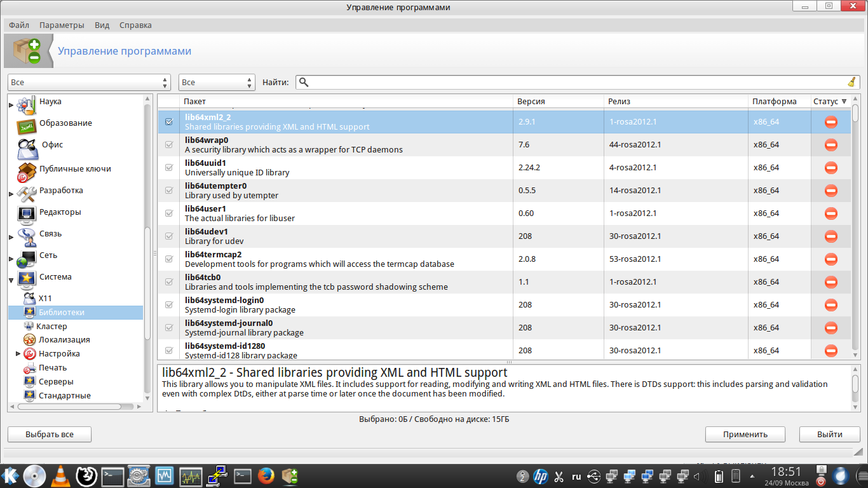The width and height of the screenshot is (868, 488).
Task: Collapse the Система tree category
Action: click(x=11, y=278)
